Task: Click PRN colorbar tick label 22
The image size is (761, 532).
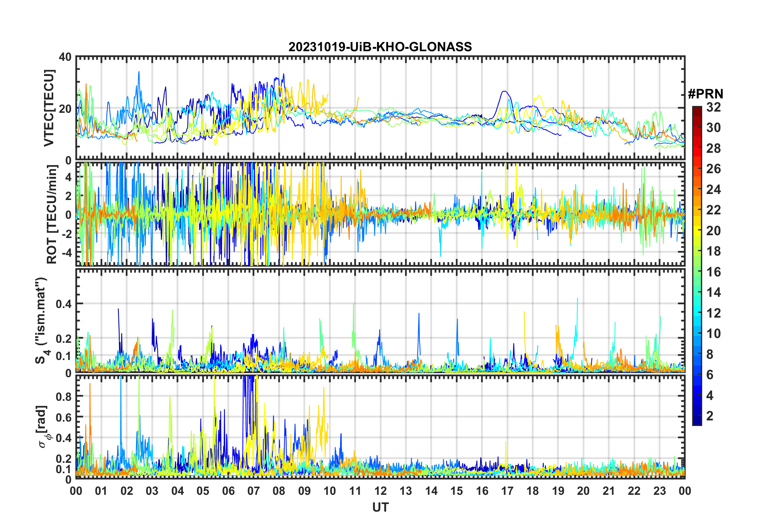Action: (714, 210)
